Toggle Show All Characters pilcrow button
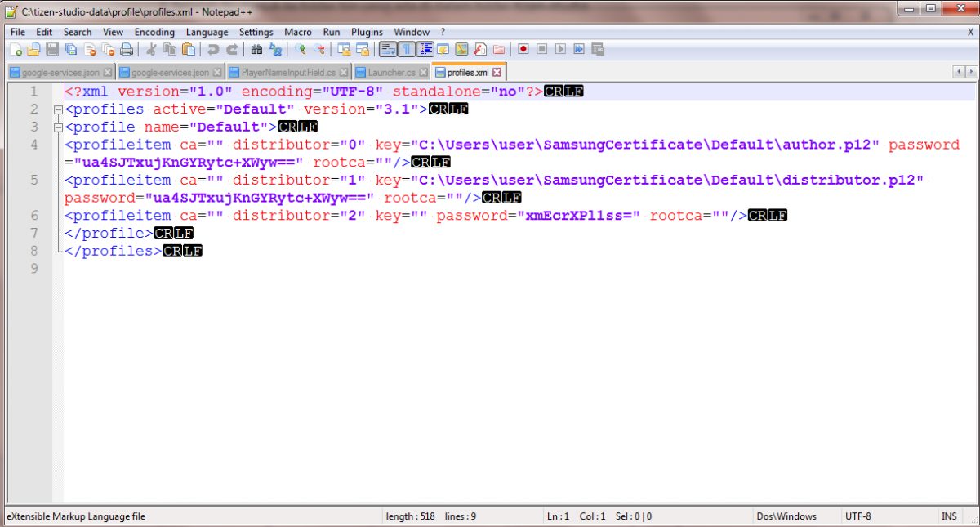The image size is (980, 527). (x=406, y=49)
